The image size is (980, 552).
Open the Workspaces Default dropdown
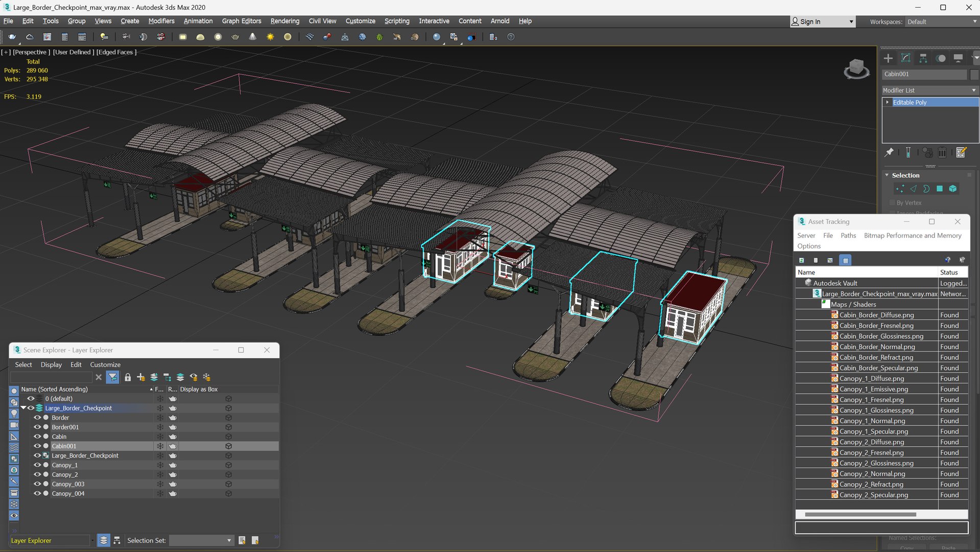(942, 21)
